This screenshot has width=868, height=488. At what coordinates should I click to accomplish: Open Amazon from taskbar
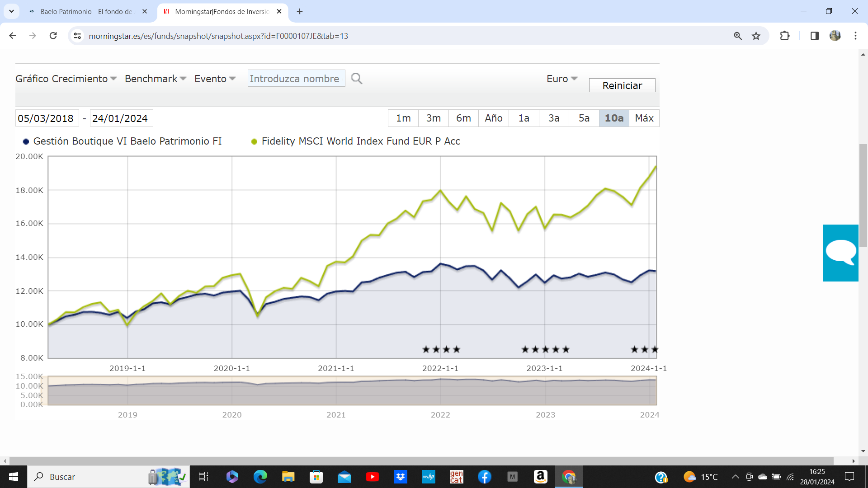541,477
